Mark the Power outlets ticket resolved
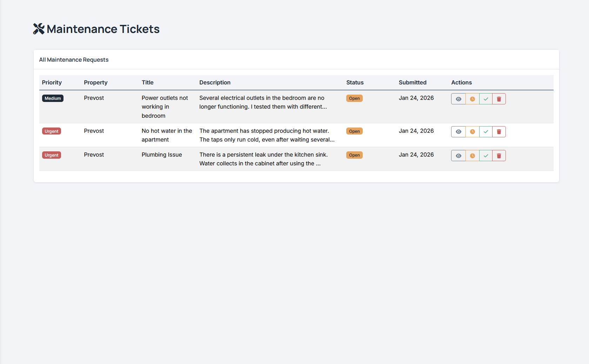 point(486,98)
